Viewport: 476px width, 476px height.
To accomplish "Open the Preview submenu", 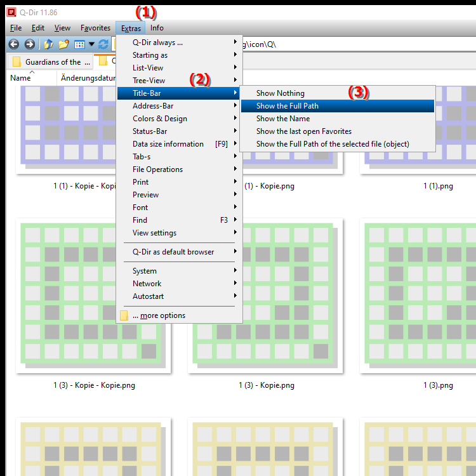I will tap(179, 195).
